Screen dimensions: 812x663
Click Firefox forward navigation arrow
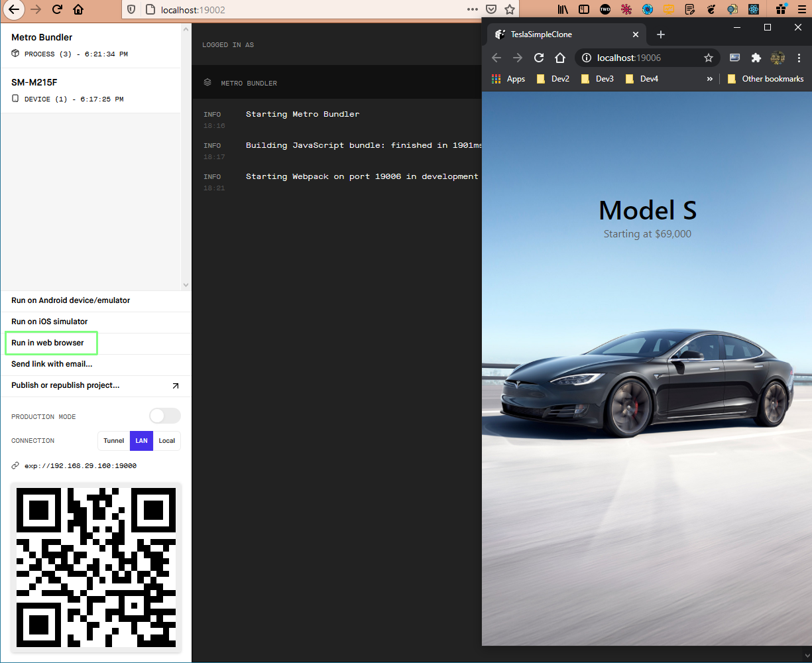(36, 9)
